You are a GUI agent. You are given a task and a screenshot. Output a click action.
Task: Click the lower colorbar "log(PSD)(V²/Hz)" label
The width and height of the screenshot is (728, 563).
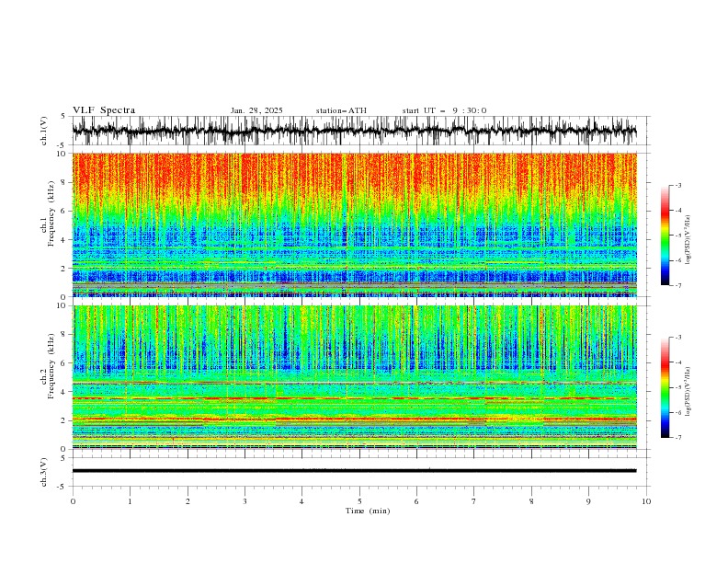click(688, 392)
